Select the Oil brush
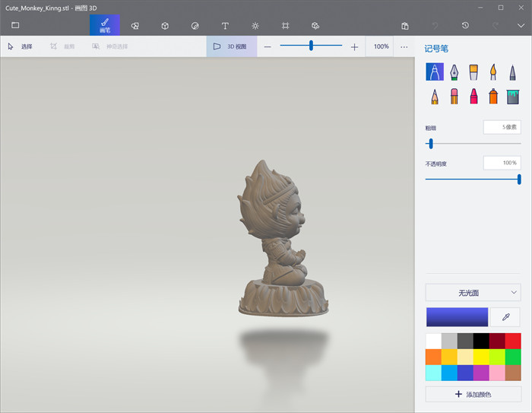The image size is (532, 413). tap(473, 72)
